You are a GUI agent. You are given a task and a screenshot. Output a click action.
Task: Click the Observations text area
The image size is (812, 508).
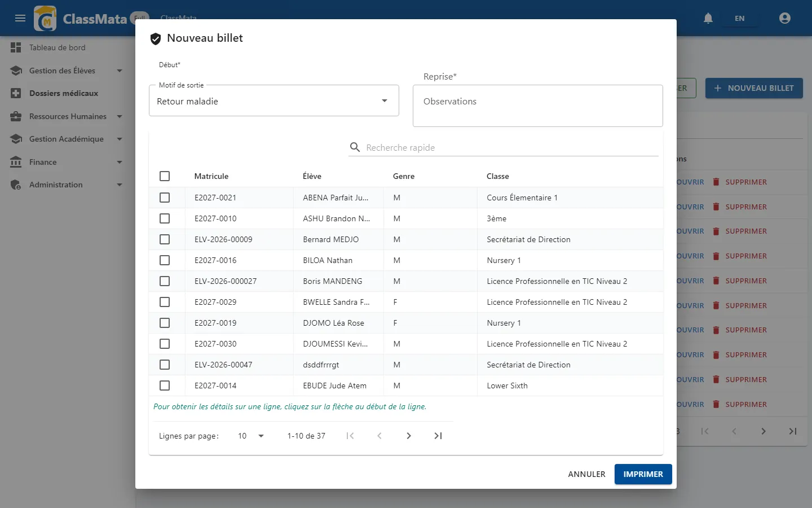pos(538,106)
